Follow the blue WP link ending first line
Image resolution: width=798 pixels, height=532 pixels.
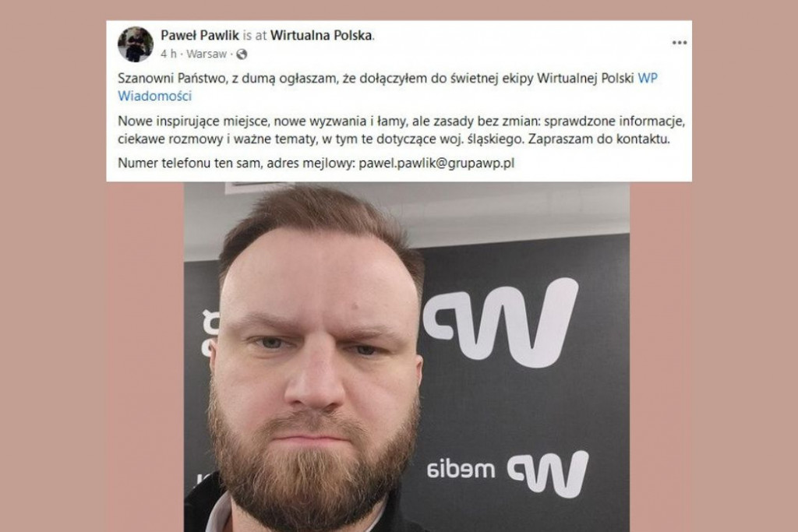click(648, 79)
